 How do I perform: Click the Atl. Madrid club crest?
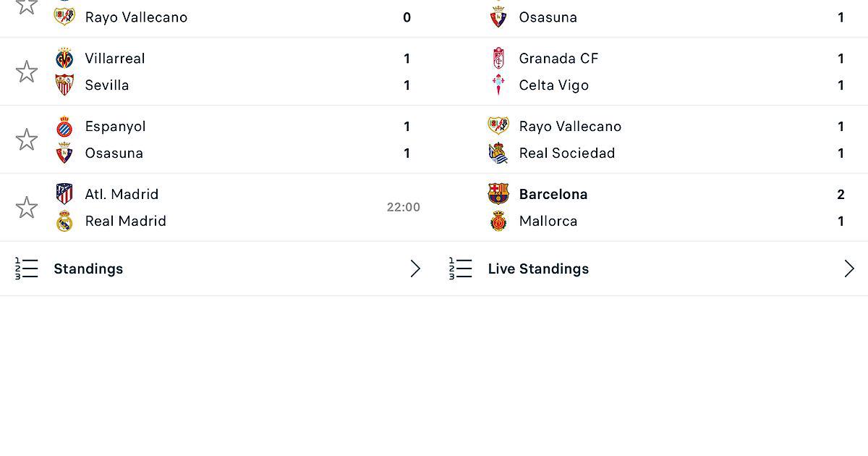coord(64,194)
